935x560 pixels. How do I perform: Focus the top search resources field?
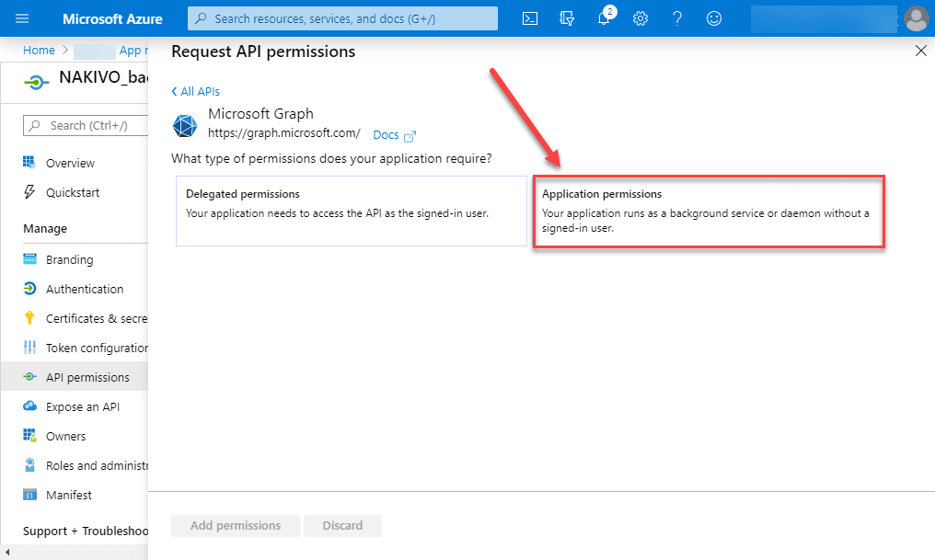pyautogui.click(x=342, y=18)
